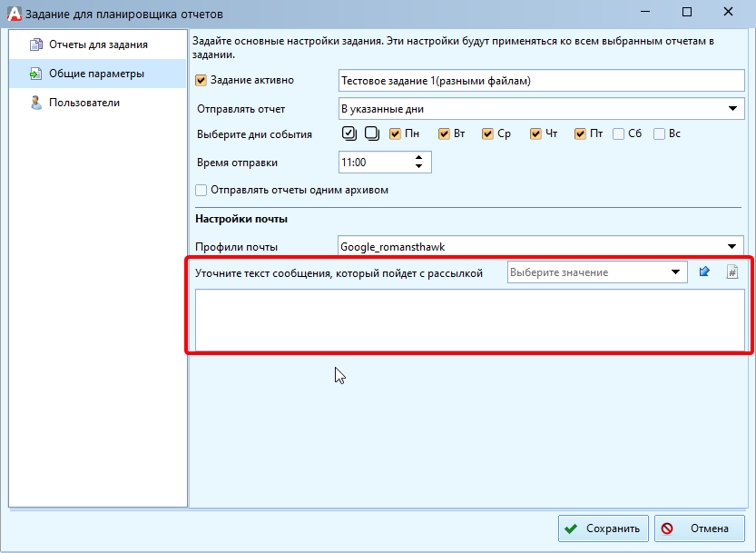Select the Общие параметры section
Viewport: 756px width, 553px height.
(x=96, y=74)
